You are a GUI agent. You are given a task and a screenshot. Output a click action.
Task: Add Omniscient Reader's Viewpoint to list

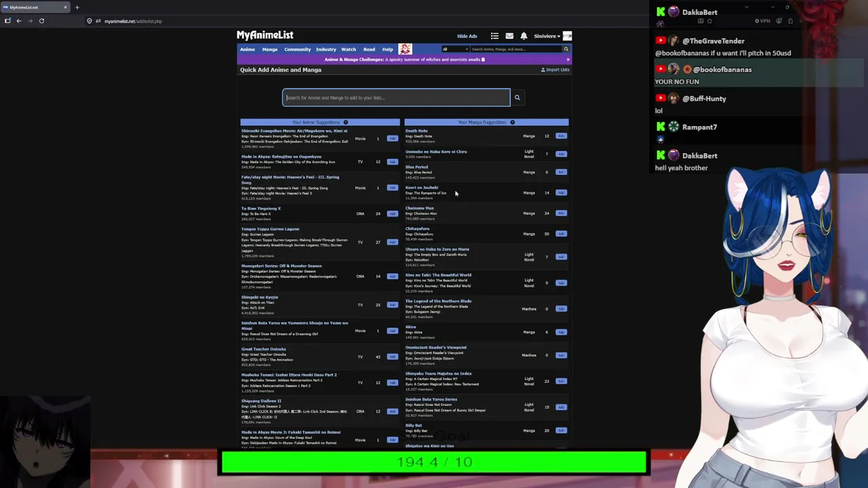coord(561,355)
